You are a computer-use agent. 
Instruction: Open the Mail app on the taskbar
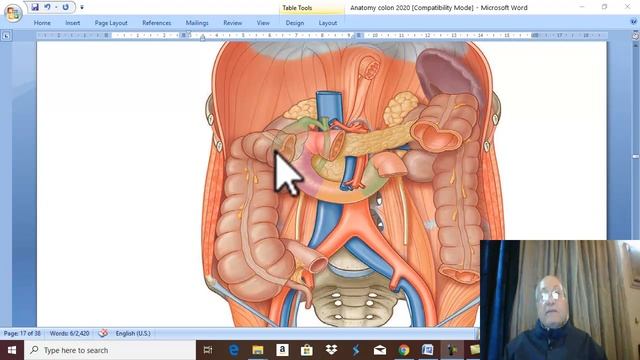(x=380, y=350)
